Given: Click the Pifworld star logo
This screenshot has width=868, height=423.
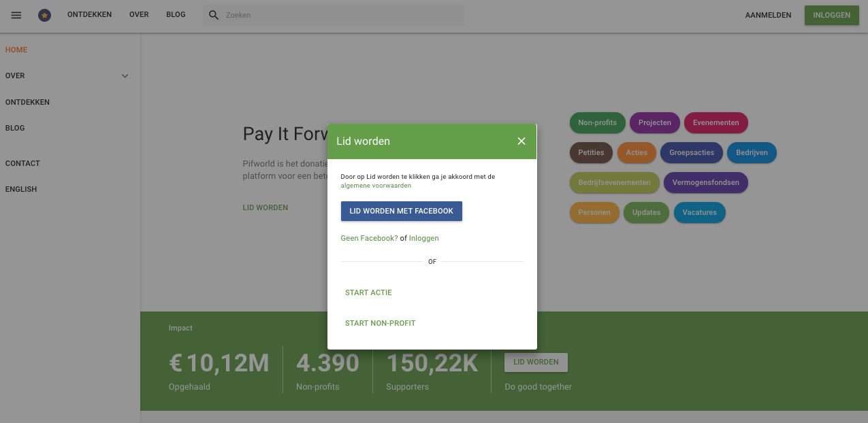Looking at the screenshot, I should click(44, 15).
